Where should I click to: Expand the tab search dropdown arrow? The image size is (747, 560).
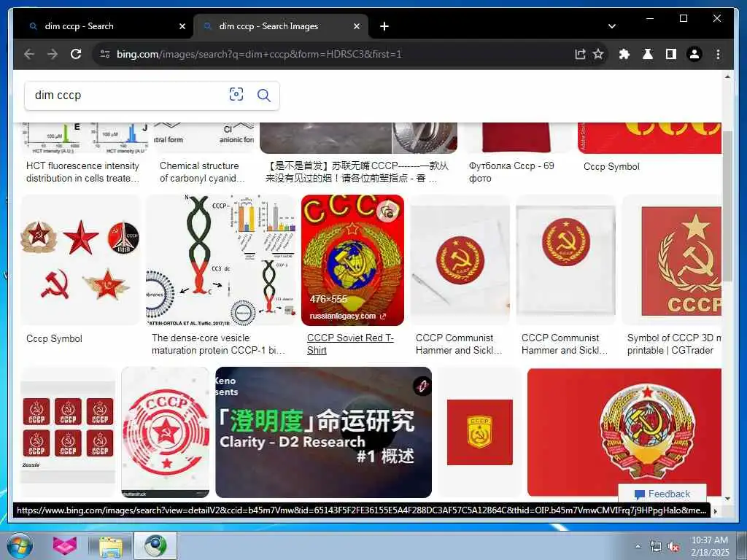click(612, 26)
